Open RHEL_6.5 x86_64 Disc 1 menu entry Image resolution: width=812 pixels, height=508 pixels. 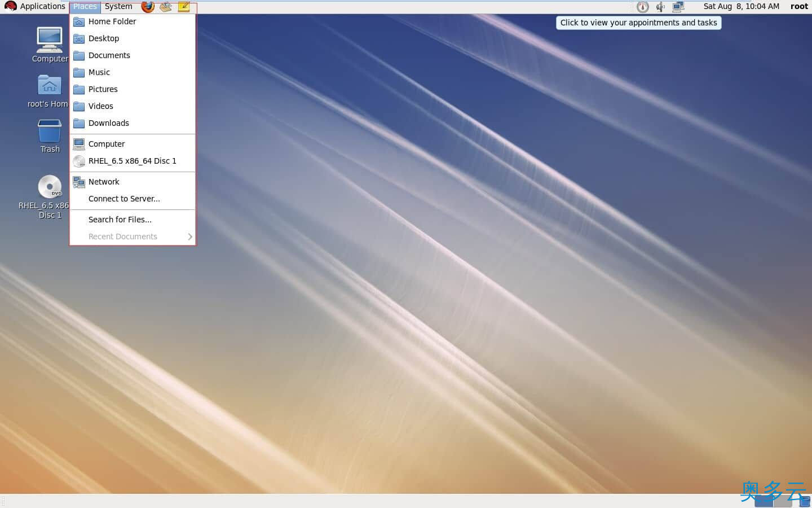[x=133, y=161]
